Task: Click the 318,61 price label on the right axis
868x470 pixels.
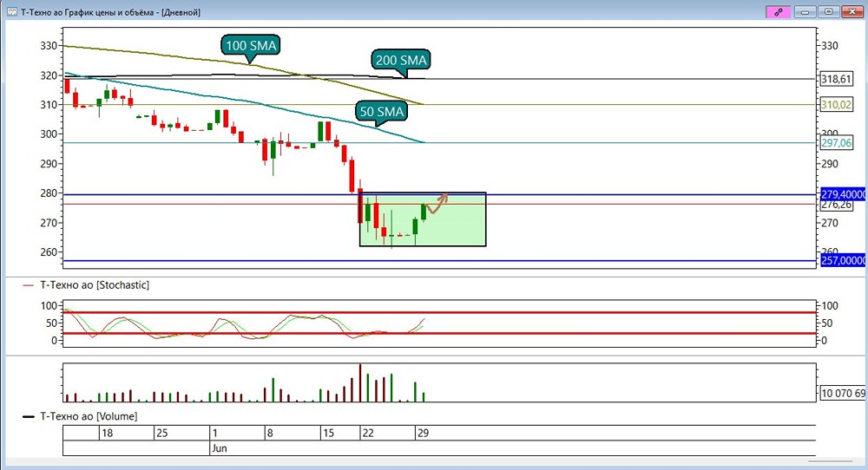Action: (x=836, y=79)
